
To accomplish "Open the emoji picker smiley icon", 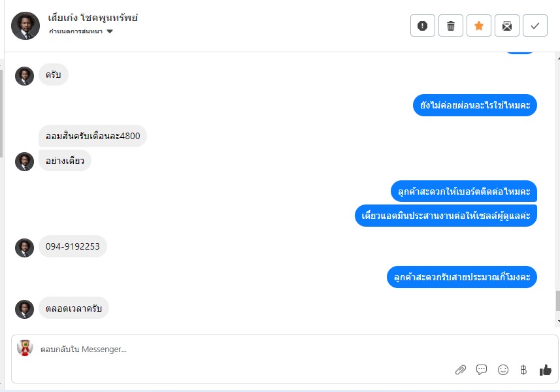I will click(503, 370).
